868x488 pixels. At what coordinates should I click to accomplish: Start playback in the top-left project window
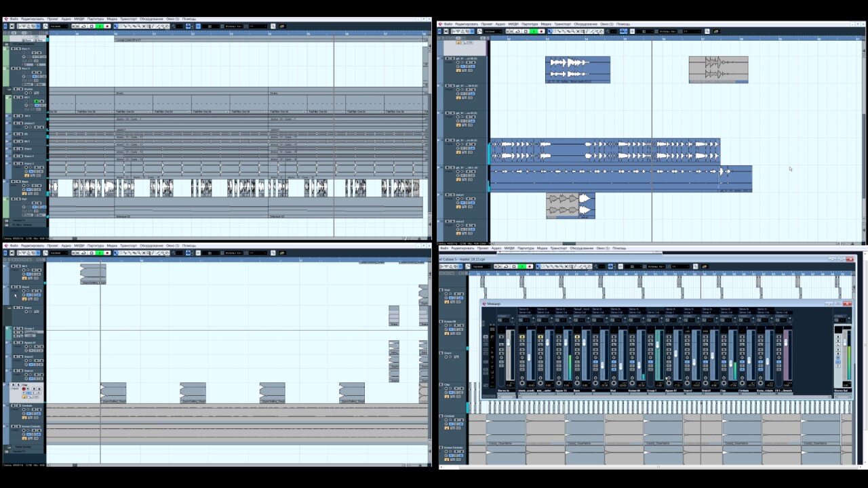99,26
